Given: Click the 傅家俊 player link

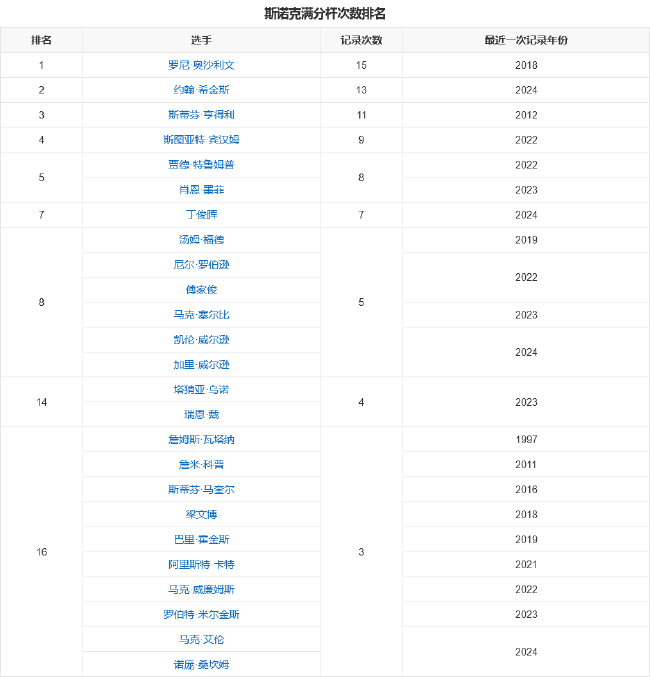Looking at the screenshot, I should pos(201,290).
